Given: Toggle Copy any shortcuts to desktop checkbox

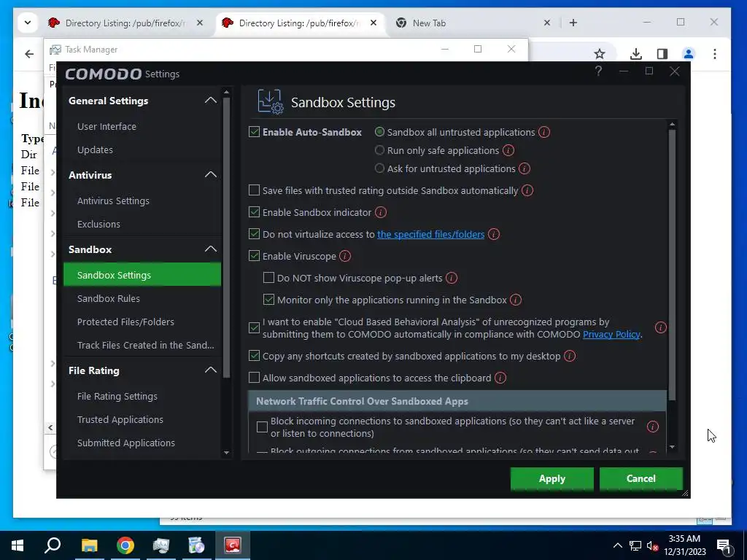Looking at the screenshot, I should [255, 356].
